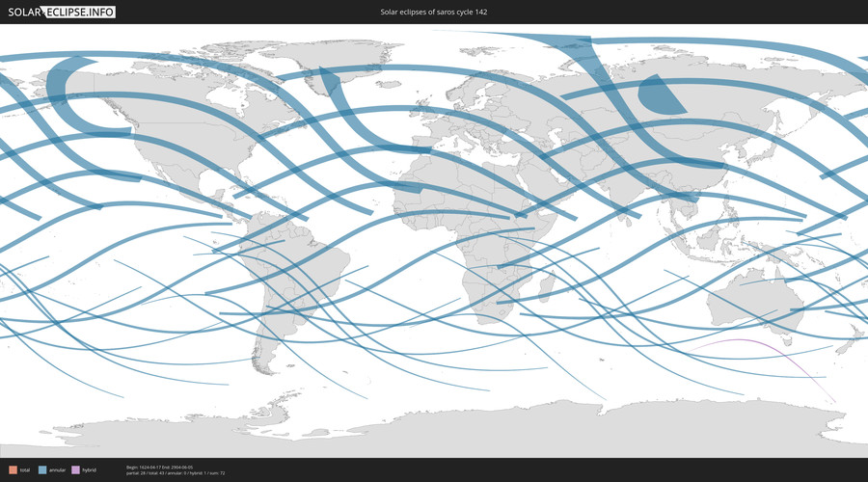Click the SOLAR-ECLIPSE.INFO logo

tap(61, 12)
